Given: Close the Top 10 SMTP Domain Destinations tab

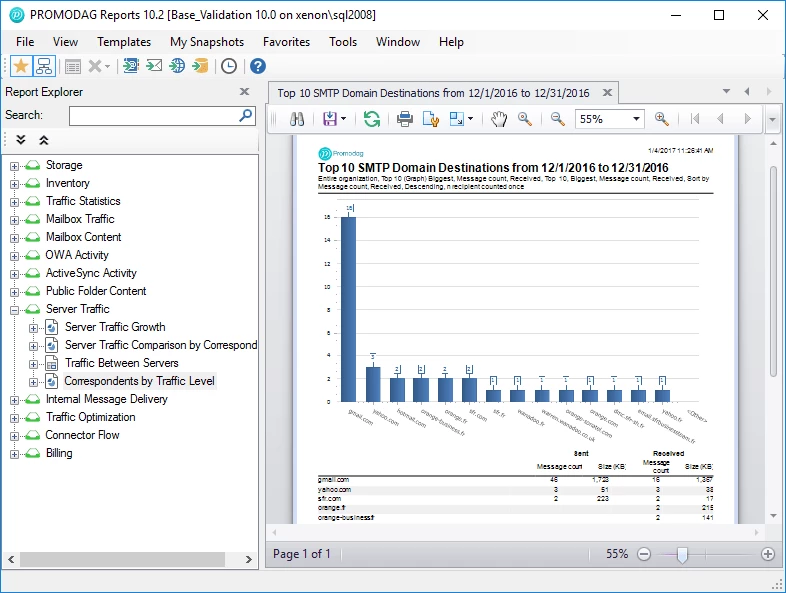Looking at the screenshot, I should [607, 93].
